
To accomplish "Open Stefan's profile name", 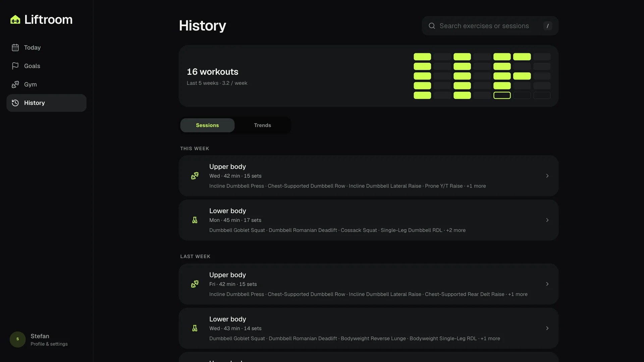I will (40, 336).
